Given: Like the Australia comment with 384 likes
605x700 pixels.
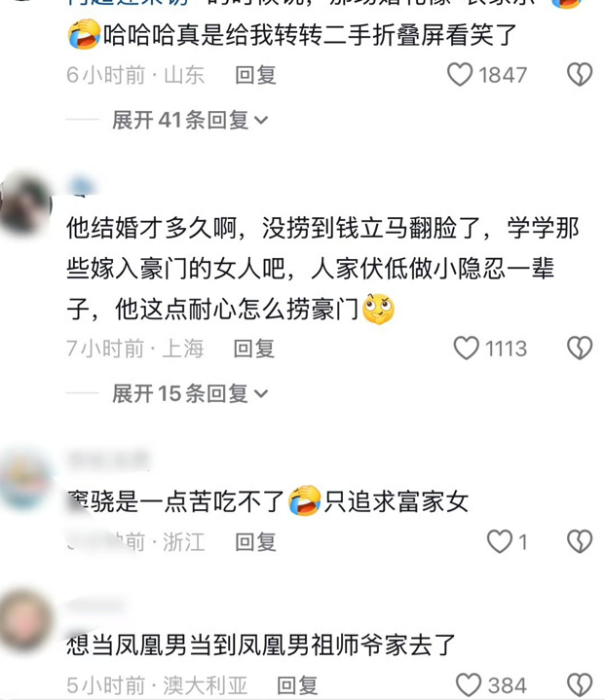Looking at the screenshot, I should [x=469, y=684].
